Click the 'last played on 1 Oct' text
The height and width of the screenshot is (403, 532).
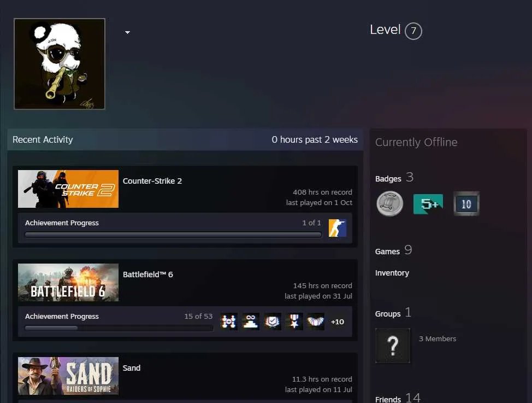(x=319, y=202)
